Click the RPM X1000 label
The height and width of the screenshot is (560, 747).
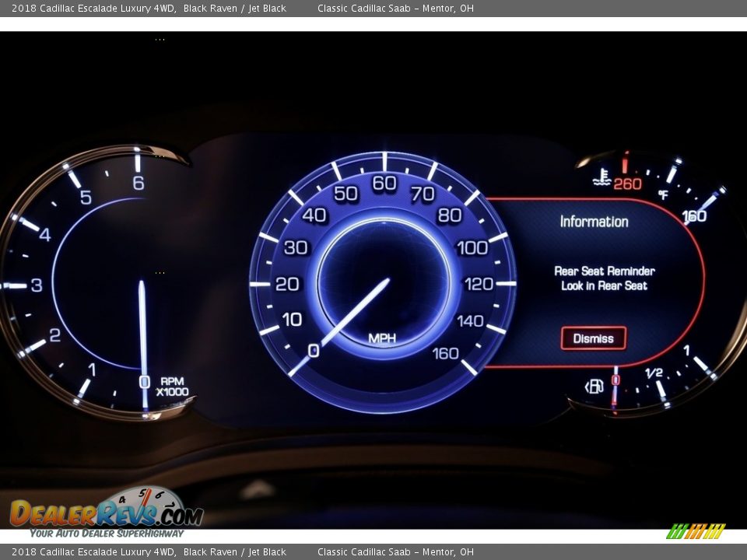tap(171, 387)
